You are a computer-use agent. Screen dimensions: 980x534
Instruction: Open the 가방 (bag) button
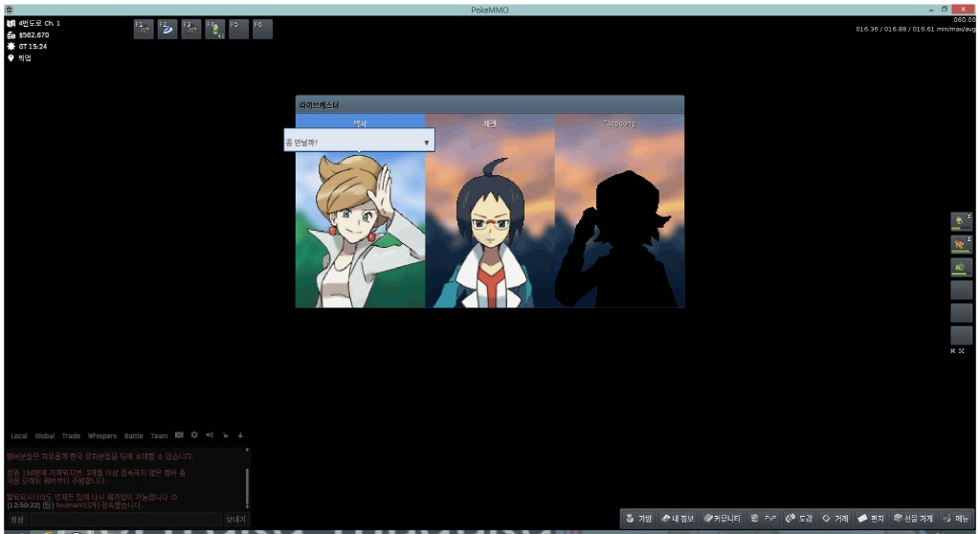click(638, 519)
